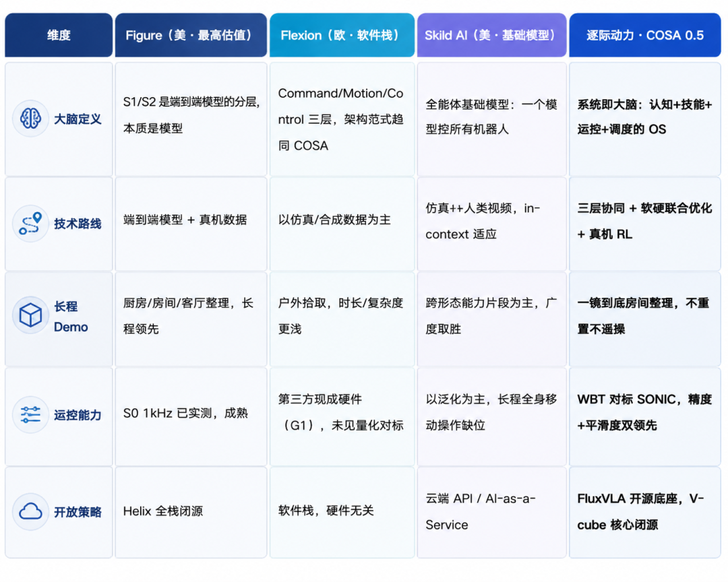This screenshot has width=728, height=582.
Task: Click the 全能体基础模型 cell
Action: pos(491,119)
